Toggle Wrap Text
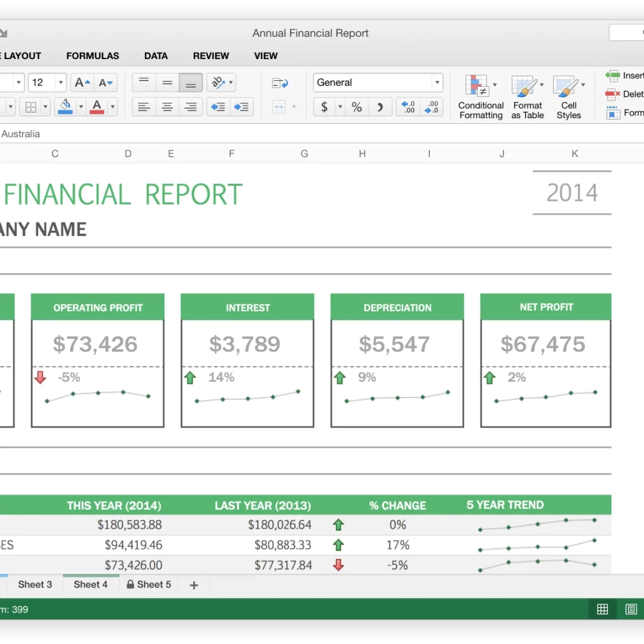This screenshot has height=644, width=644. point(280,83)
